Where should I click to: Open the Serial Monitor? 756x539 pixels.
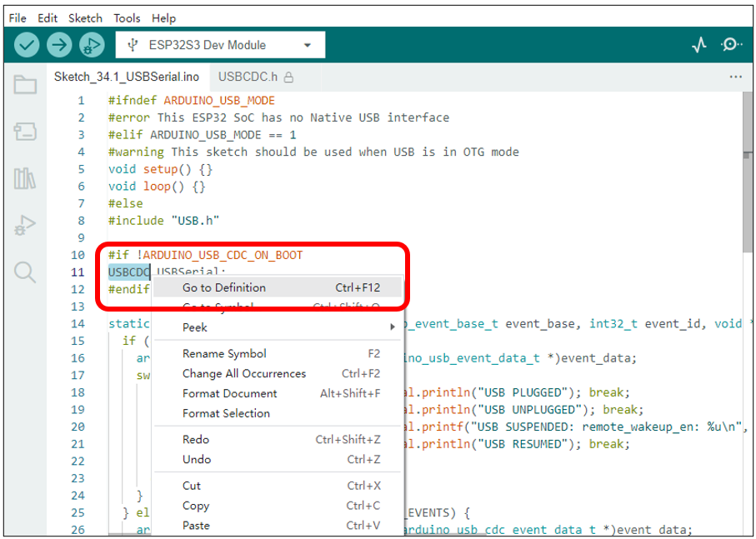coord(731,45)
